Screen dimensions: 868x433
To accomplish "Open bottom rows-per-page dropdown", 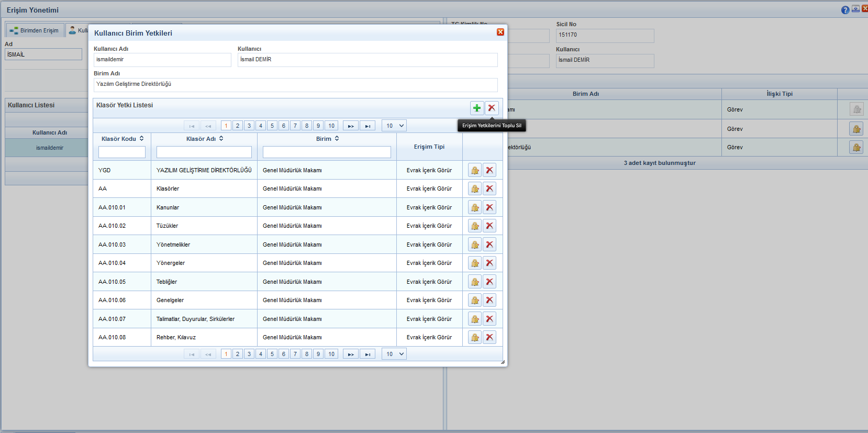I will (394, 354).
